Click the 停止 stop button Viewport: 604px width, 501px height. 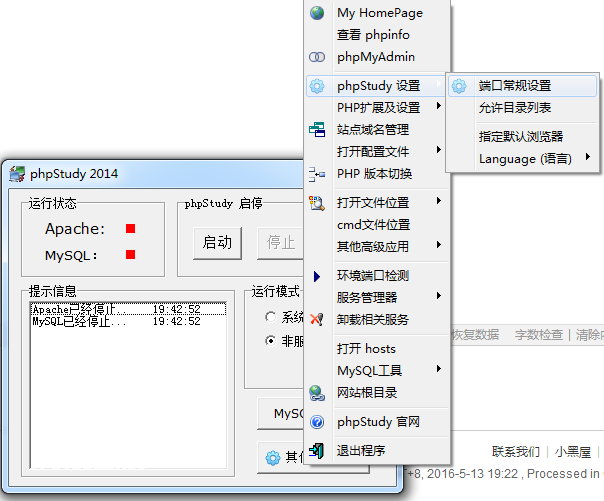280,243
